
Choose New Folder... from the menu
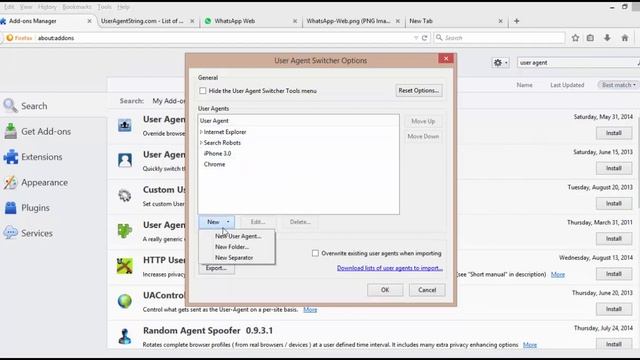point(232,247)
